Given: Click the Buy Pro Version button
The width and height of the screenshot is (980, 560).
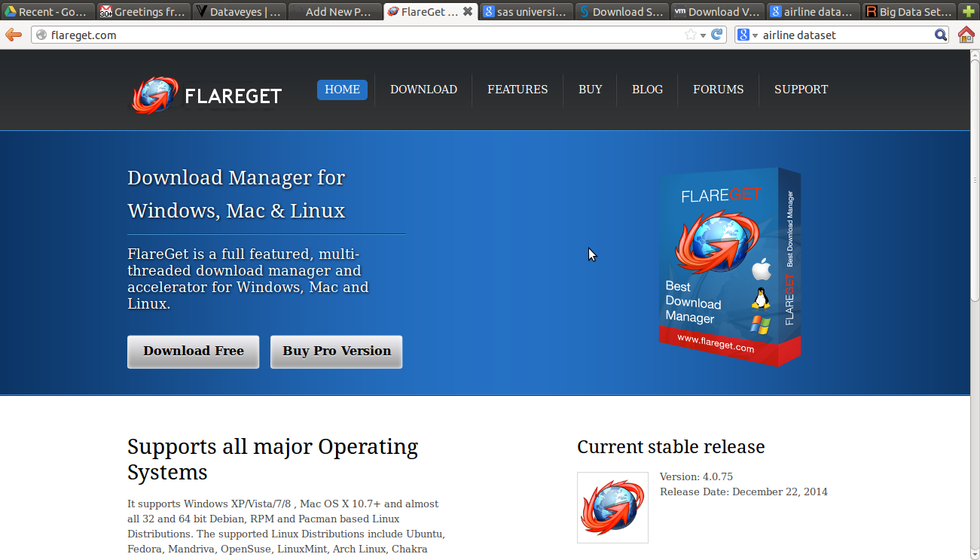Looking at the screenshot, I should [x=337, y=352].
